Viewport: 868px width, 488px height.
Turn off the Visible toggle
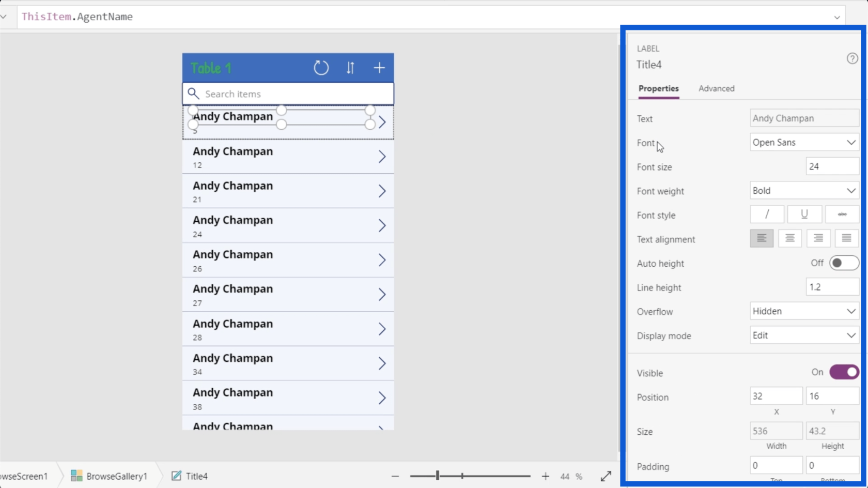tap(843, 372)
